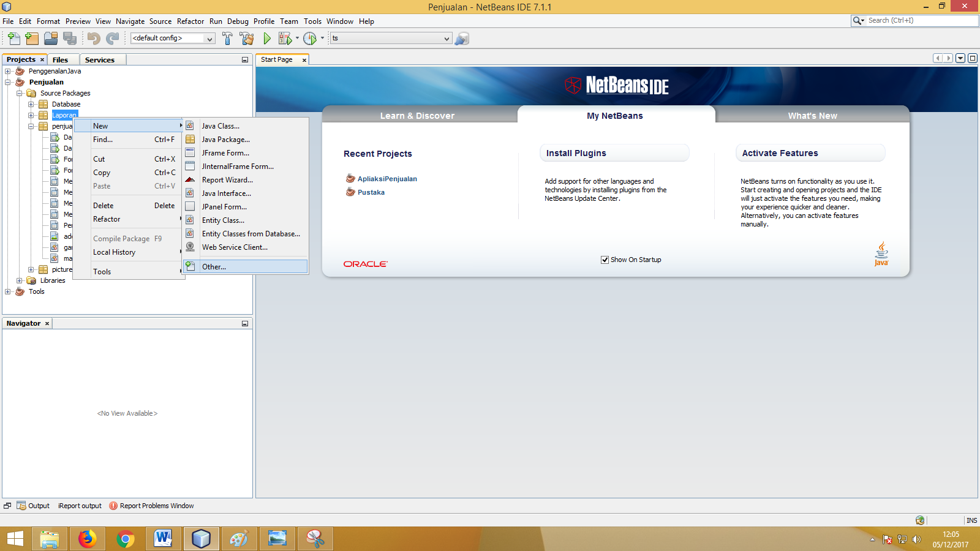Open the ApliaksiPenjualan recent project
The height and width of the screenshot is (551, 980).
click(387, 178)
